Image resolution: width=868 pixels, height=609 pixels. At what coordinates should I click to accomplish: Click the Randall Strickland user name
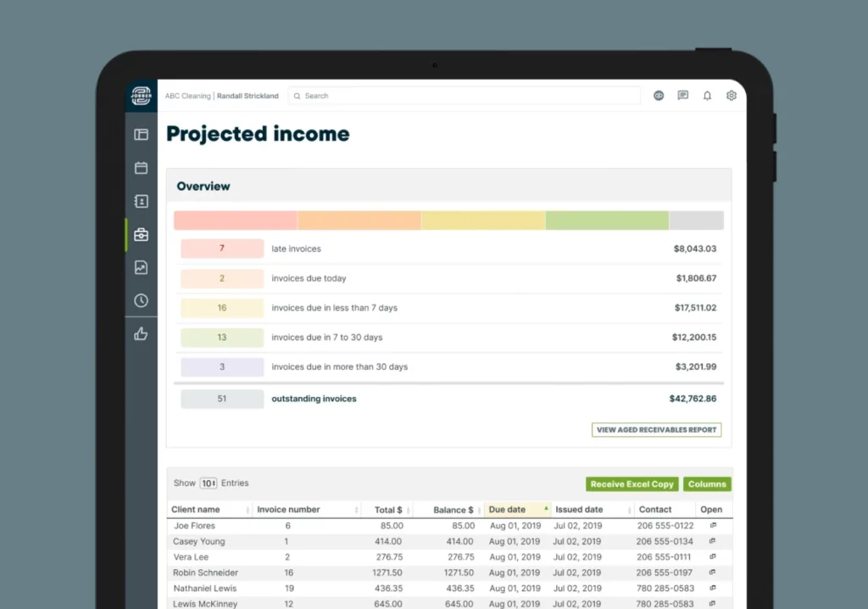[248, 96]
